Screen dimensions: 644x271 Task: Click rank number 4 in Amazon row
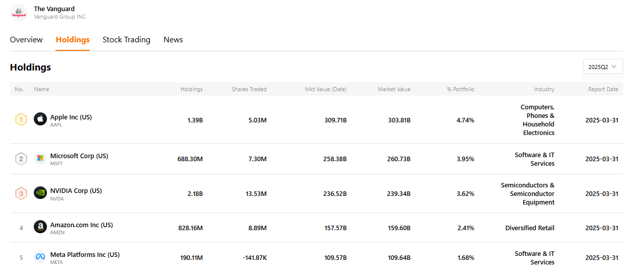click(21, 228)
